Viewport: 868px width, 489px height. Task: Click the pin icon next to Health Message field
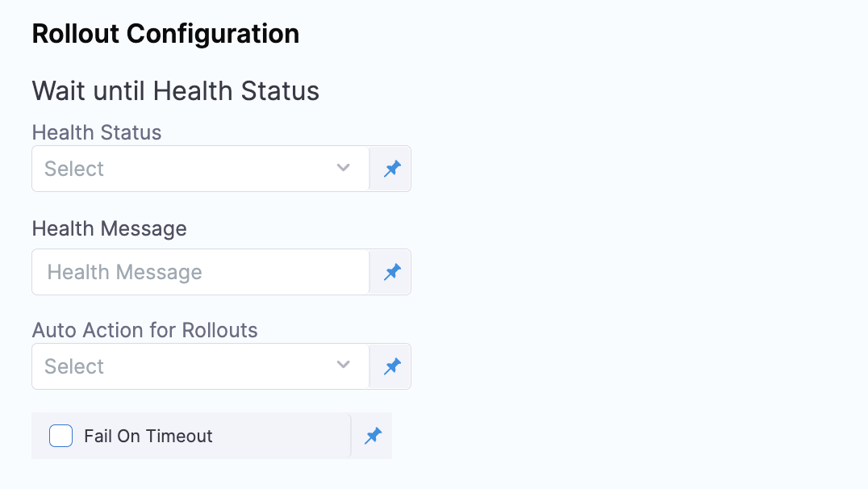click(x=391, y=272)
